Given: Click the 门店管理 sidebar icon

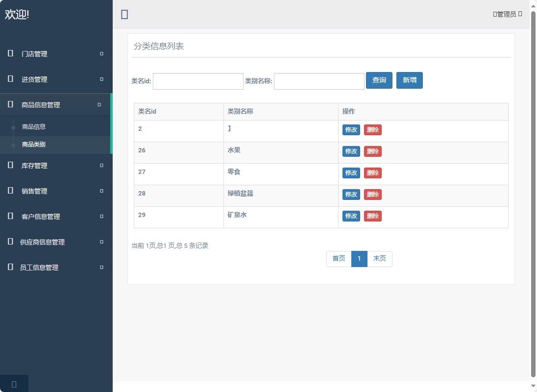Looking at the screenshot, I should pyautogui.click(x=10, y=54).
